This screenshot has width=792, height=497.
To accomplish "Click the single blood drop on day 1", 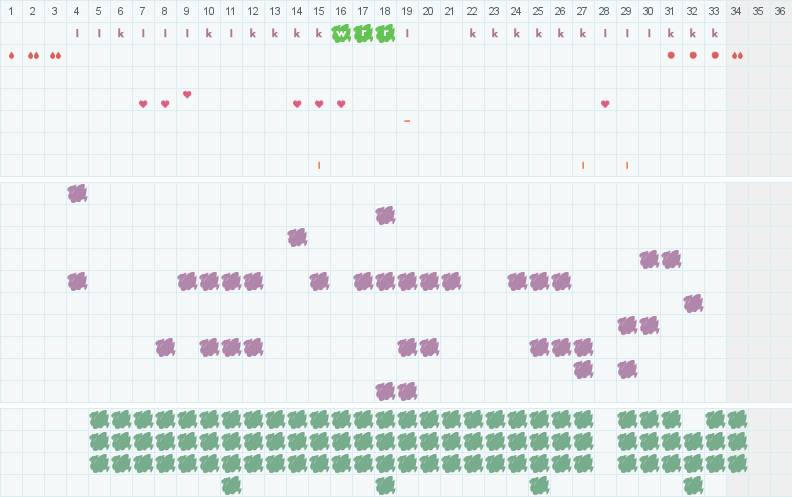I will tap(11, 55).
